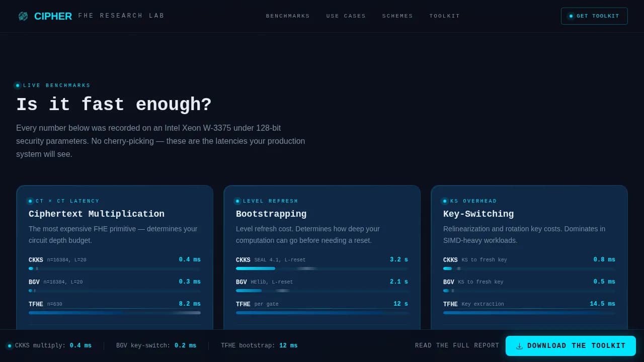Click the 'per gate' TFHE label
This screenshot has width=644, height=362.
[267, 305]
